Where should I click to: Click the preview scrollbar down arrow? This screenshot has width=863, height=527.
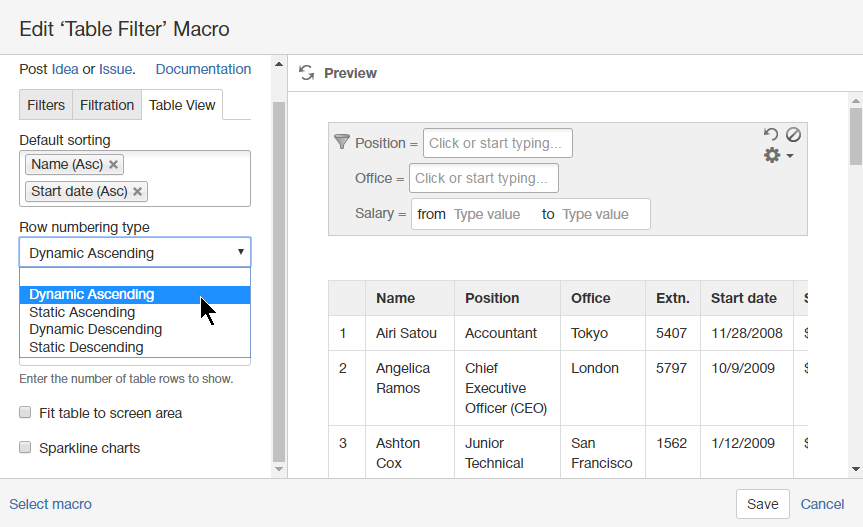pyautogui.click(x=855, y=468)
